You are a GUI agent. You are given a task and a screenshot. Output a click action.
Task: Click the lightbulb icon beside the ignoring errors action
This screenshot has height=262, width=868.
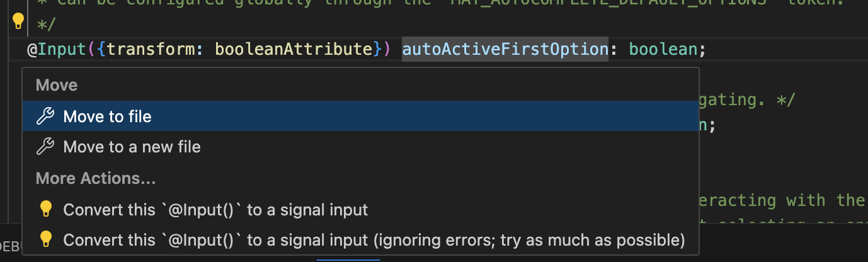click(x=45, y=239)
